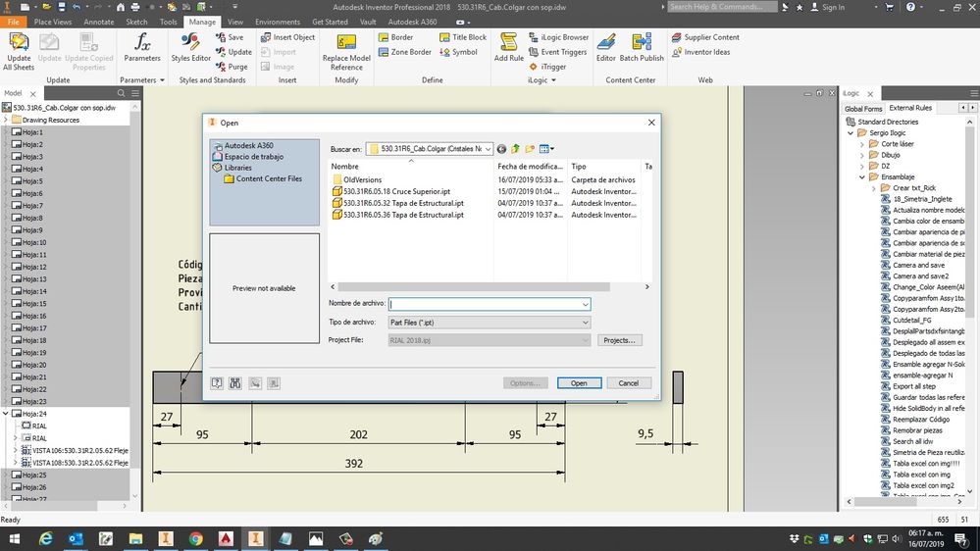Viewport: 980px width, 551px height.
Task: Collapse Ensamblaje folder in iLogic panel
Action: point(862,176)
